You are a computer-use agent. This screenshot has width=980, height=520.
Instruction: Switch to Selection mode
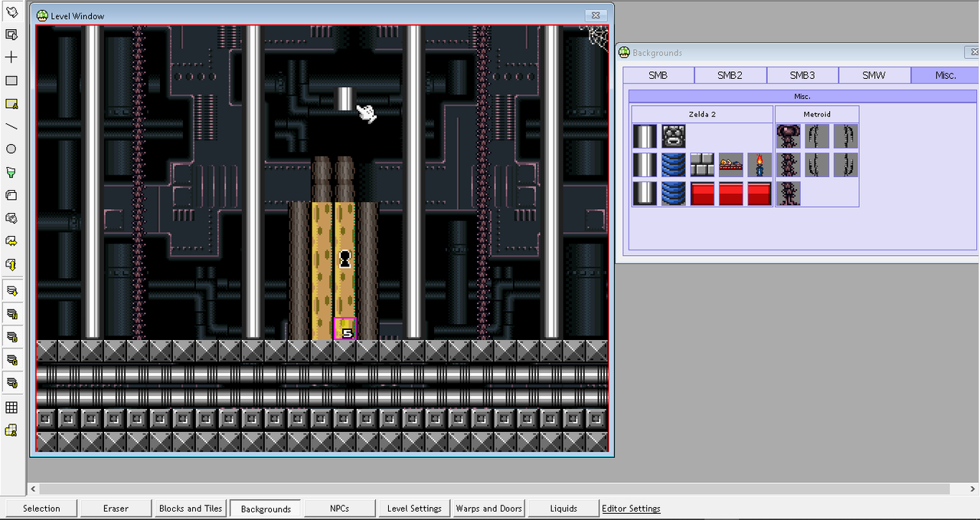pos(41,509)
